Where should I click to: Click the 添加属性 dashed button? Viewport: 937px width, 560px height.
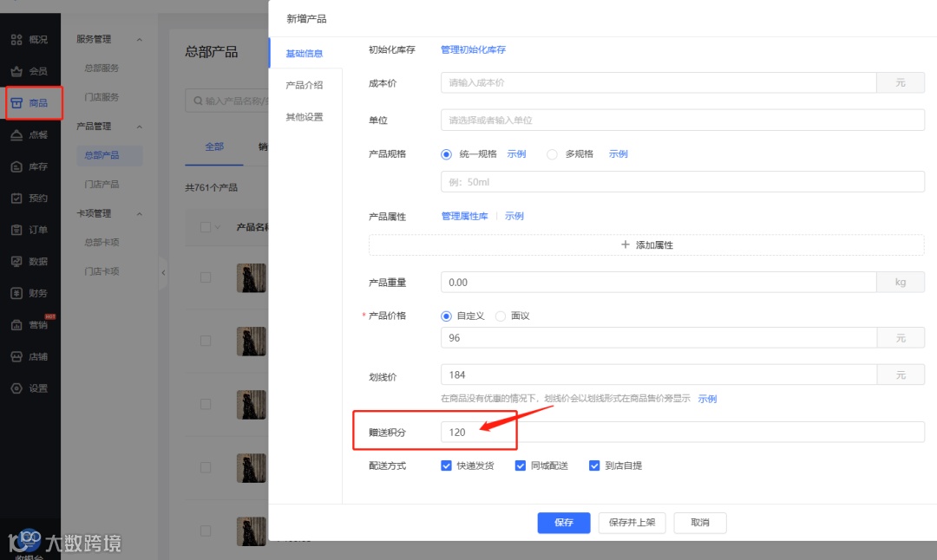tap(646, 244)
